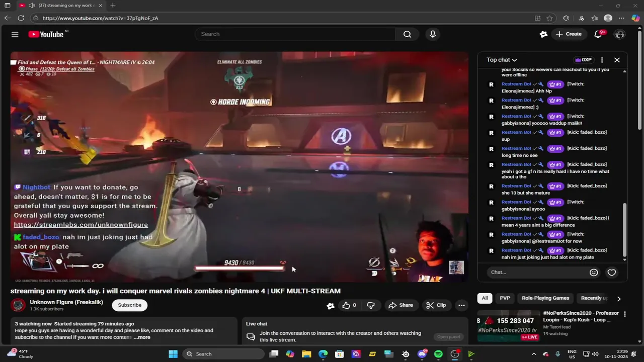Image resolution: width=644 pixels, height=362 pixels.
Task: Show more filter chips with the right arrow
Action: pos(619,298)
